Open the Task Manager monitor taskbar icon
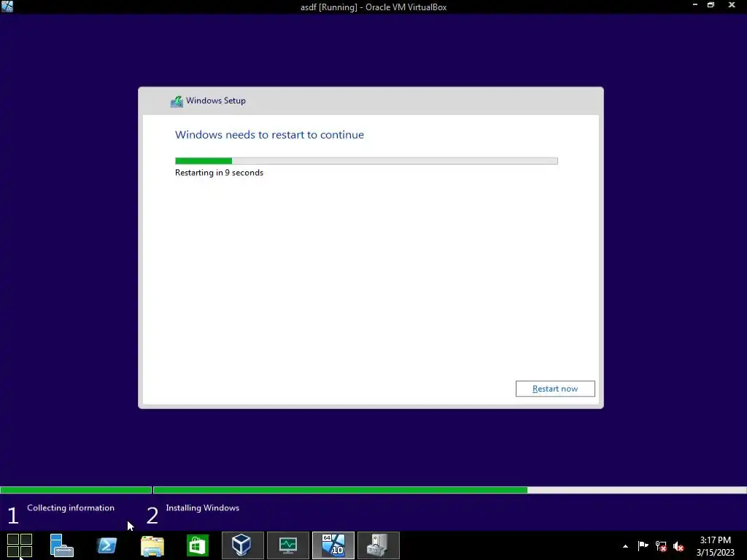 pyautogui.click(x=287, y=545)
